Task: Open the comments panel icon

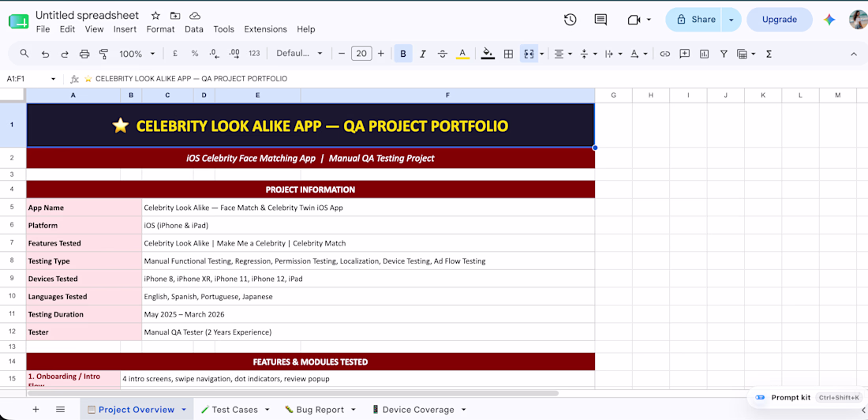Action: 600,20
